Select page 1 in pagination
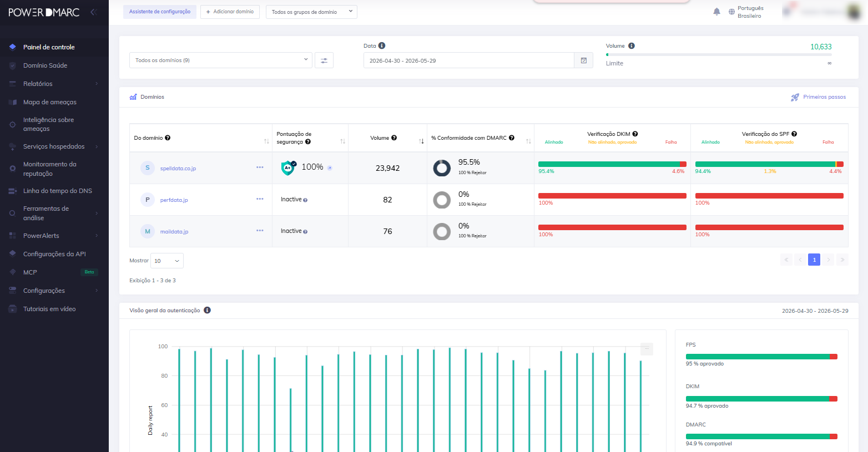The width and height of the screenshot is (868, 452). 814,260
